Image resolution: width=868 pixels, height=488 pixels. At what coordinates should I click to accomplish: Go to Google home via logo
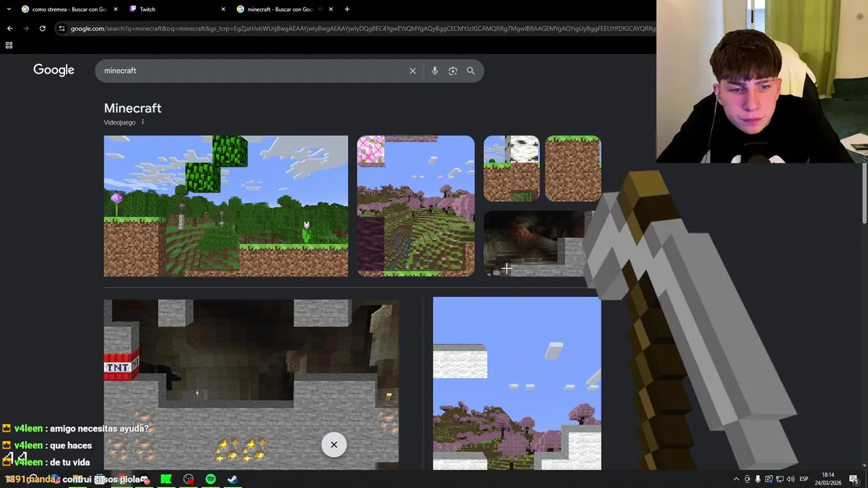point(54,70)
